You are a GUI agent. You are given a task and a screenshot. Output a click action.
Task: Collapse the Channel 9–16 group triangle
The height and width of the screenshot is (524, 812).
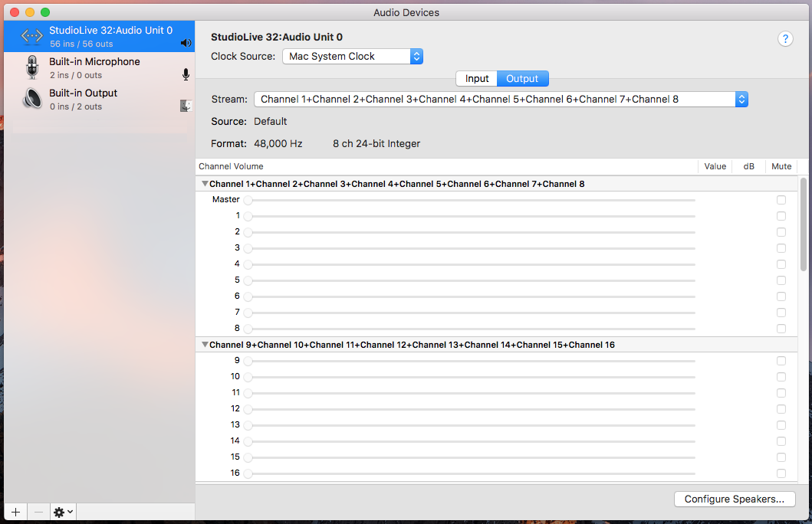pos(205,345)
